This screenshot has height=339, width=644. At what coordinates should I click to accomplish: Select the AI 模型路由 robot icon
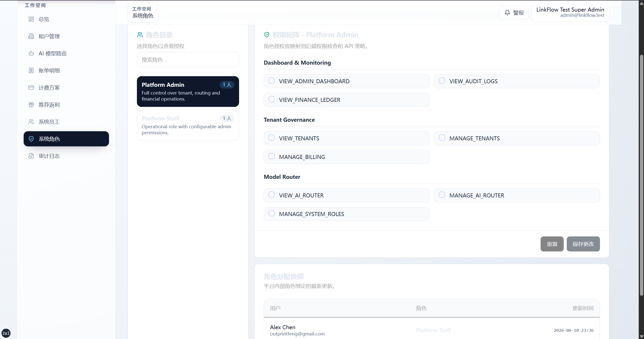[31, 53]
